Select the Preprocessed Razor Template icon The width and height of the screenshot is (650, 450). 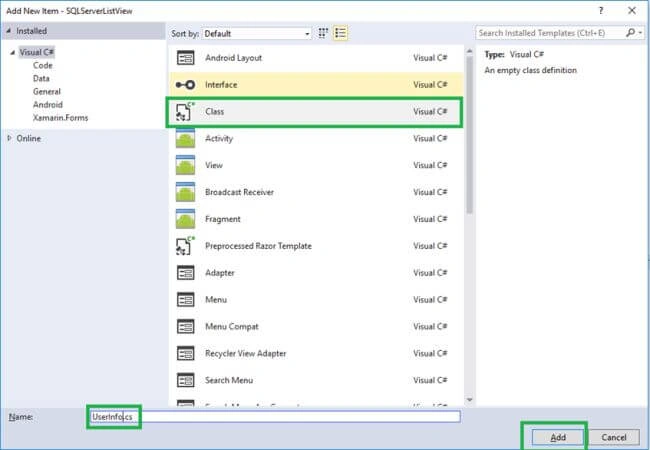[185, 246]
